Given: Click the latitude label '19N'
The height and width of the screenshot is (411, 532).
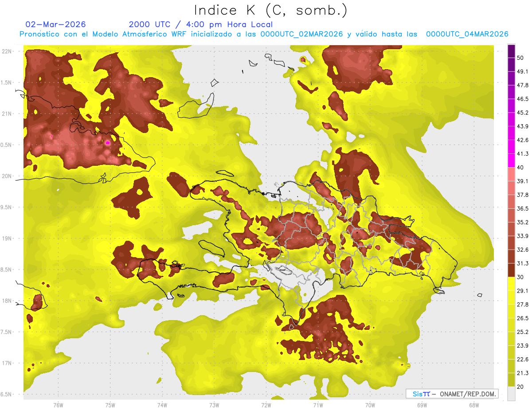Looking at the screenshot, I should (x=7, y=239).
